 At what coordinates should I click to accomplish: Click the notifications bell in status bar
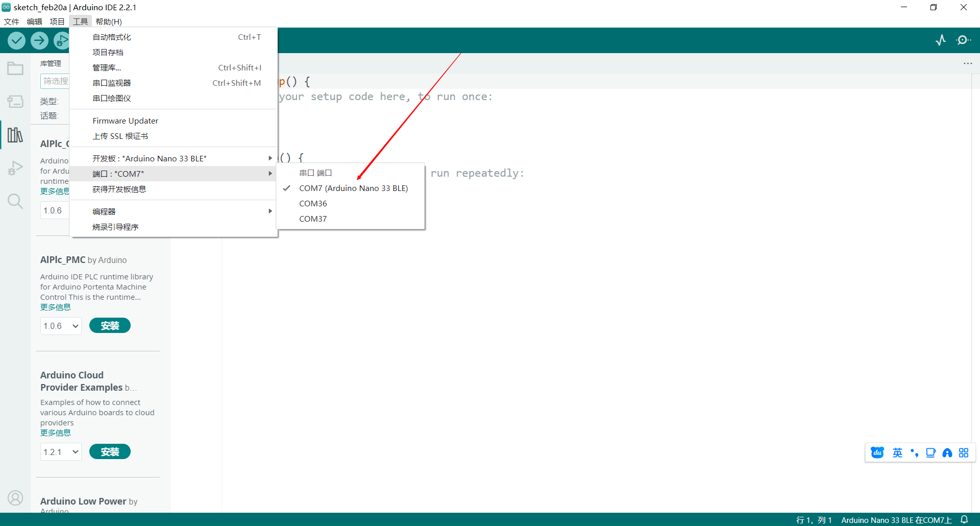click(964, 519)
